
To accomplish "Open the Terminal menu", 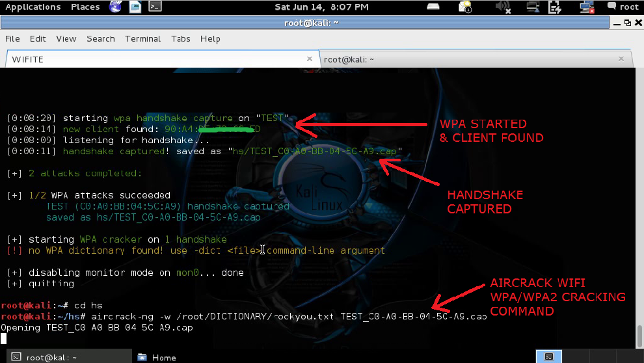I will pos(143,38).
